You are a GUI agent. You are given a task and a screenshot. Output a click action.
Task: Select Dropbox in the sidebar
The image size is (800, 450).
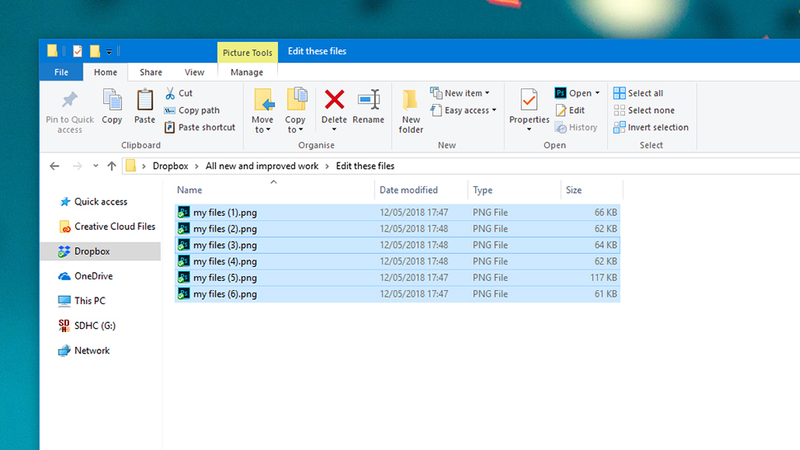pos(101,251)
